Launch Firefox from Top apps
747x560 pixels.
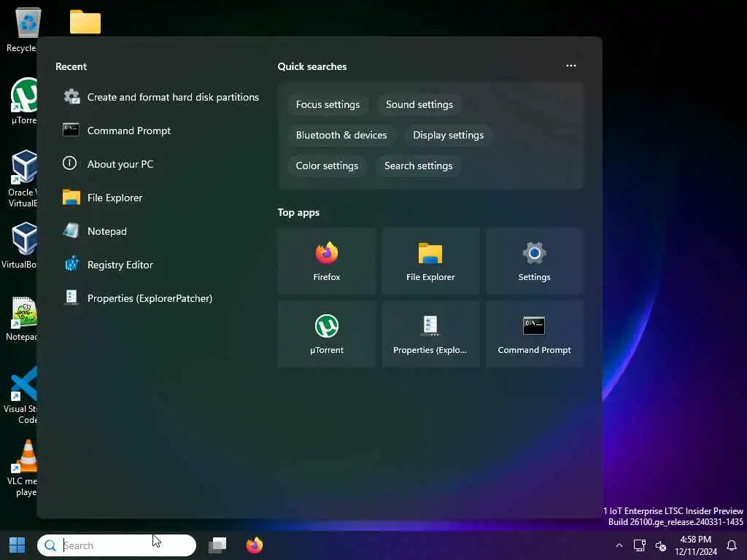pos(327,261)
